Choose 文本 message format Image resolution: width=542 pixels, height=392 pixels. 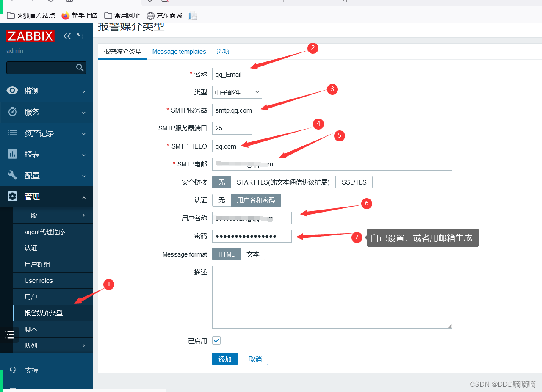point(253,254)
